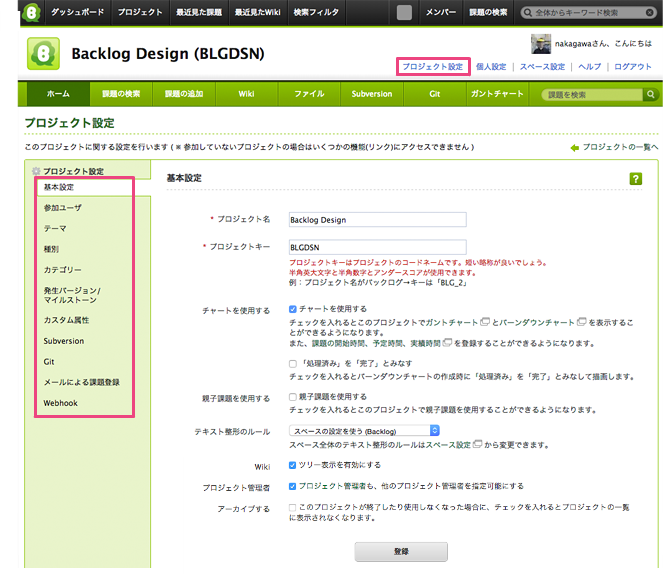Screen dimensions: 663x574
Task: Select カスタム属性 in sidebar
Action: (66, 320)
